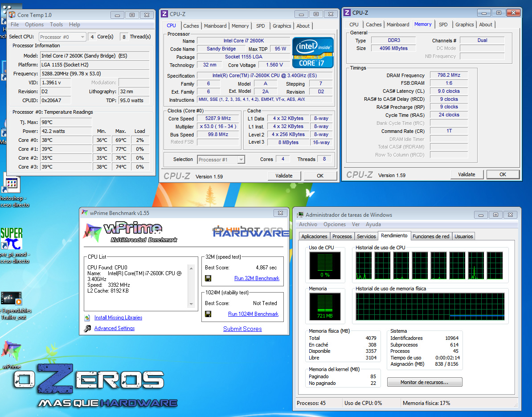This screenshot has width=532, height=417.
Task: Click the floppy disk icon beside the 32M score
Action: pos(208,278)
